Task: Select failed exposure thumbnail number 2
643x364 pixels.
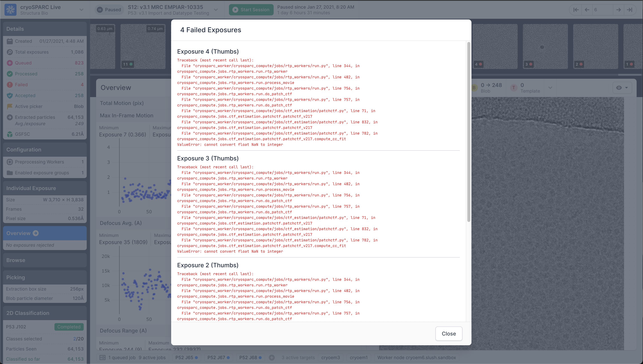Action: 596,46
